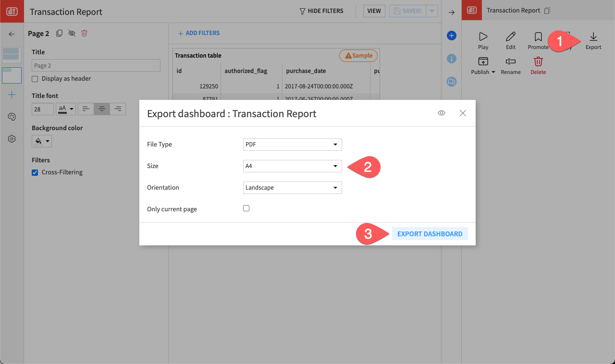This screenshot has width=615, height=364.
Task: Enable the Display as header checkbox
Action: 35,78
